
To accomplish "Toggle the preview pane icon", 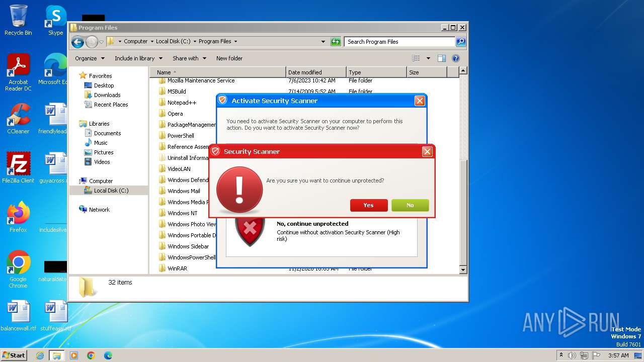I will (441, 58).
